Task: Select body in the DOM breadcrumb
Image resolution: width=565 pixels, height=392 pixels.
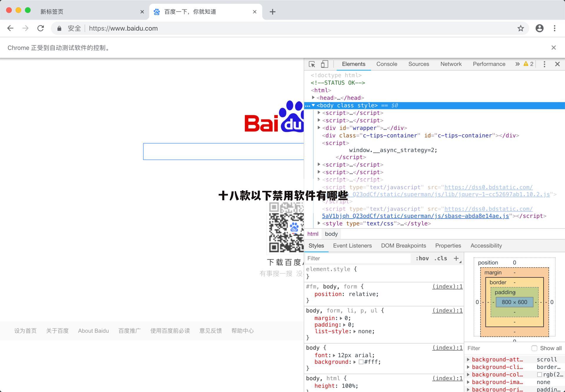Action: 331,234
